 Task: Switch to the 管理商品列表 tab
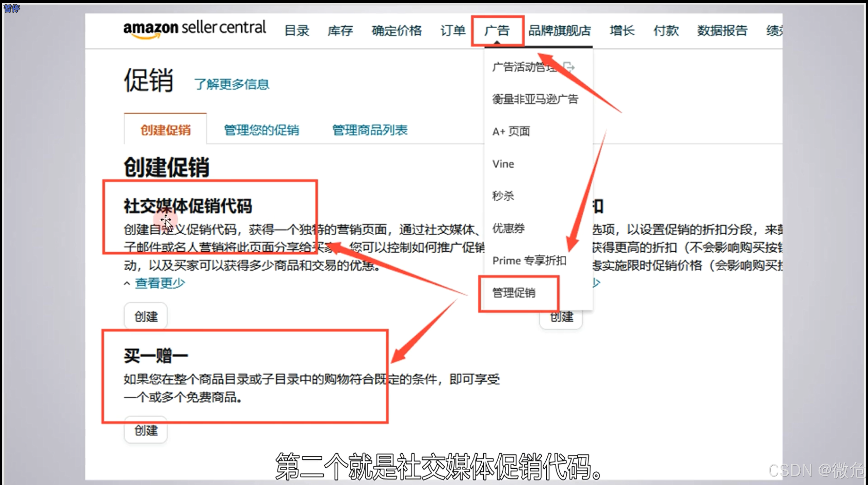coord(370,130)
